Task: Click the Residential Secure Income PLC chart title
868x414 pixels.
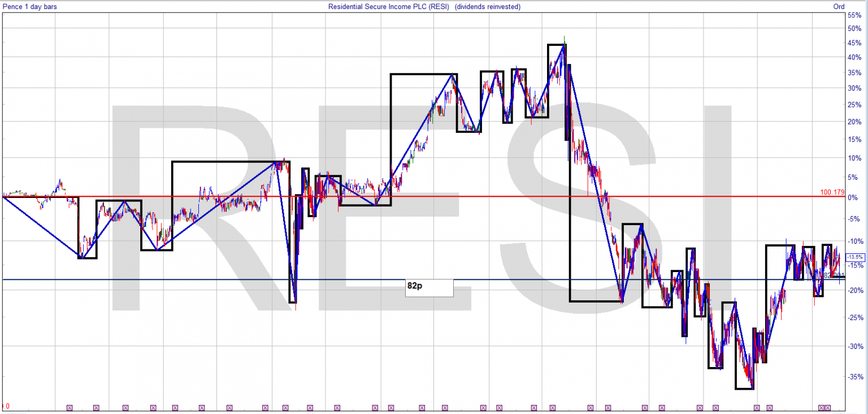Action: [424, 7]
